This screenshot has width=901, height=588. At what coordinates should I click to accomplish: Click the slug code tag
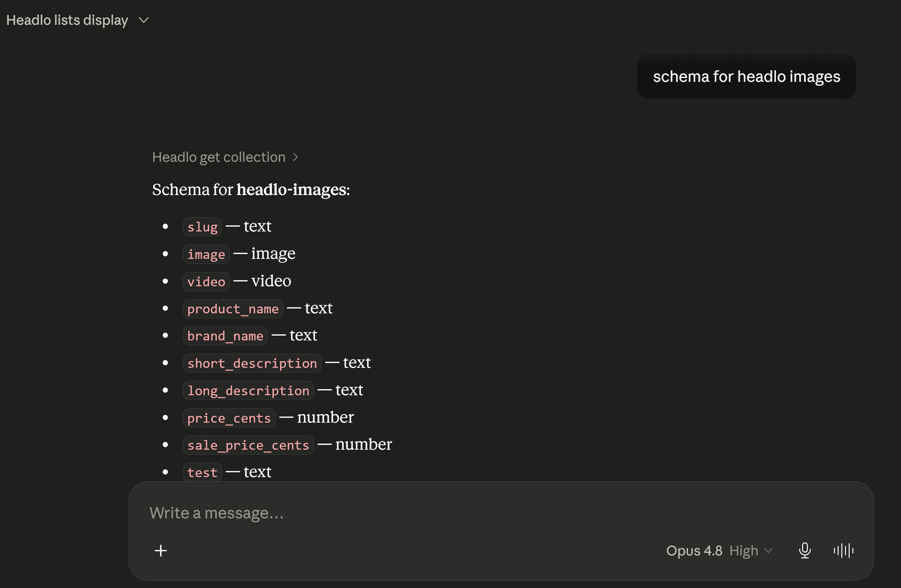(x=203, y=227)
